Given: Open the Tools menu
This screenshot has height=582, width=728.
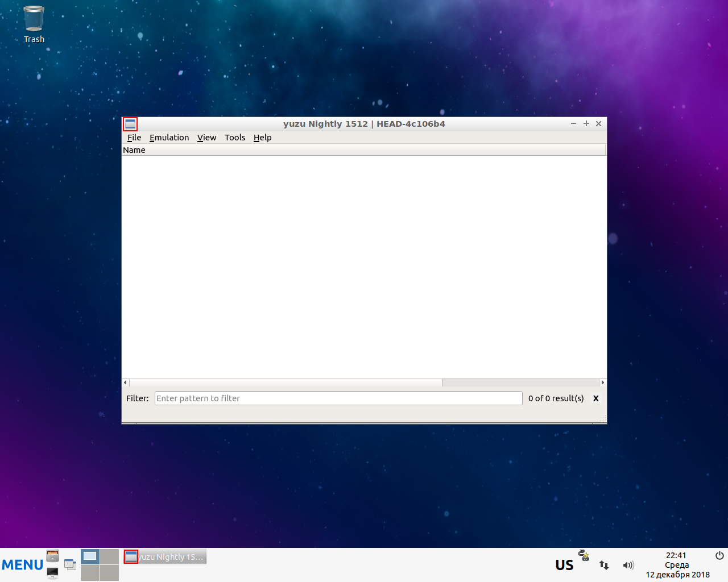Looking at the screenshot, I should point(234,137).
